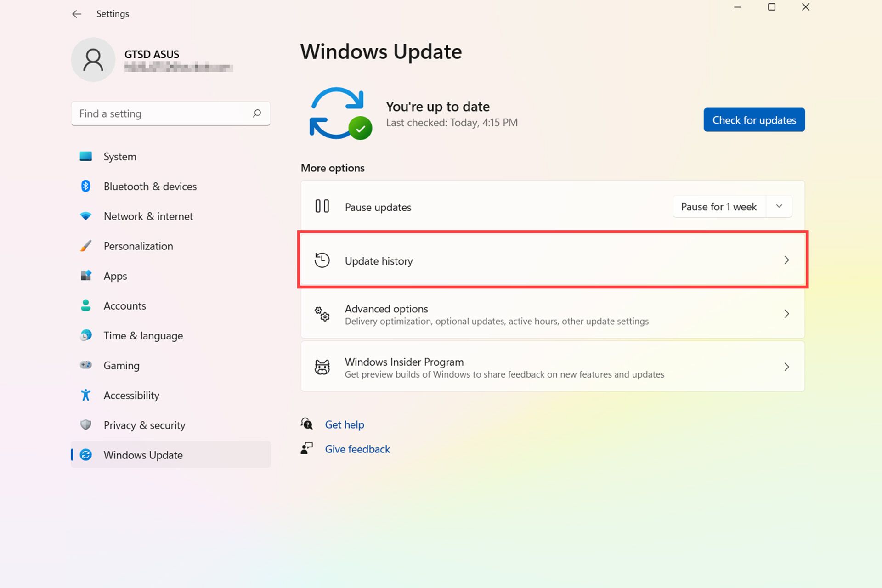Expand the Pause for 1 week dropdown
882x588 pixels.
(779, 206)
